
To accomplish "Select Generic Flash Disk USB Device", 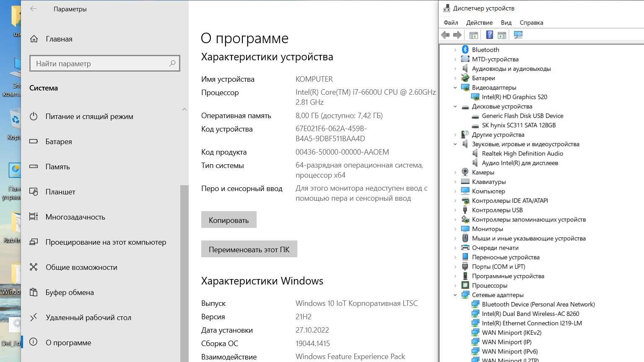I will pyautogui.click(x=522, y=116).
